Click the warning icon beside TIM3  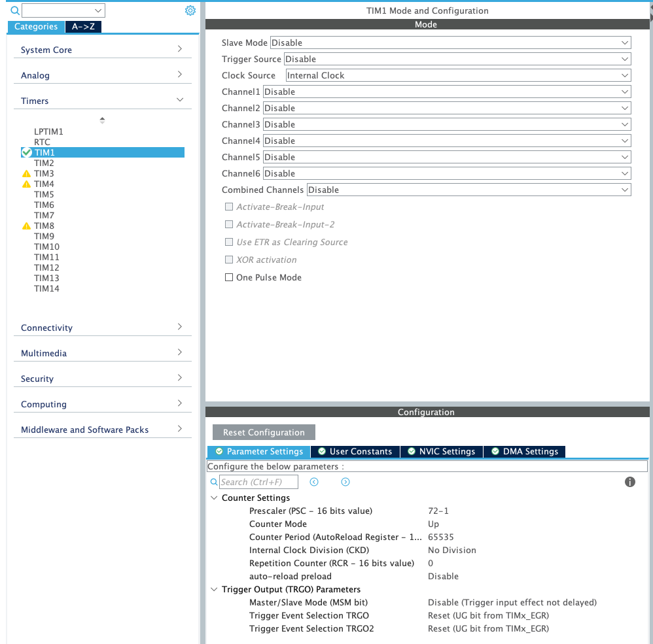26,174
